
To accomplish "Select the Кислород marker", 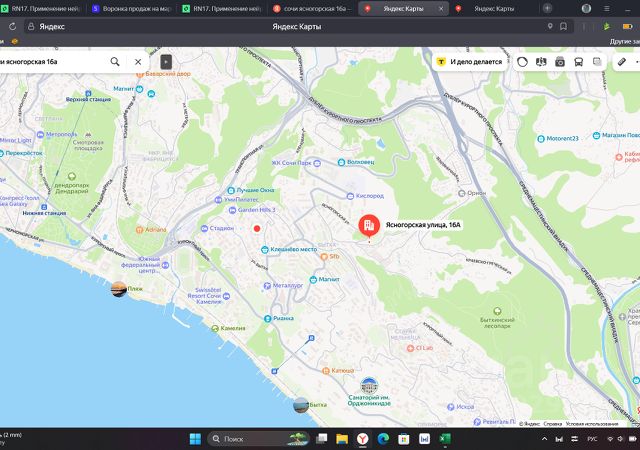I will [x=350, y=196].
